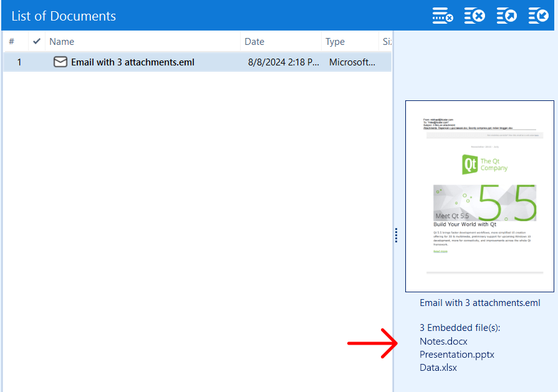Click the 3 Embedded file(s) label

(459, 328)
